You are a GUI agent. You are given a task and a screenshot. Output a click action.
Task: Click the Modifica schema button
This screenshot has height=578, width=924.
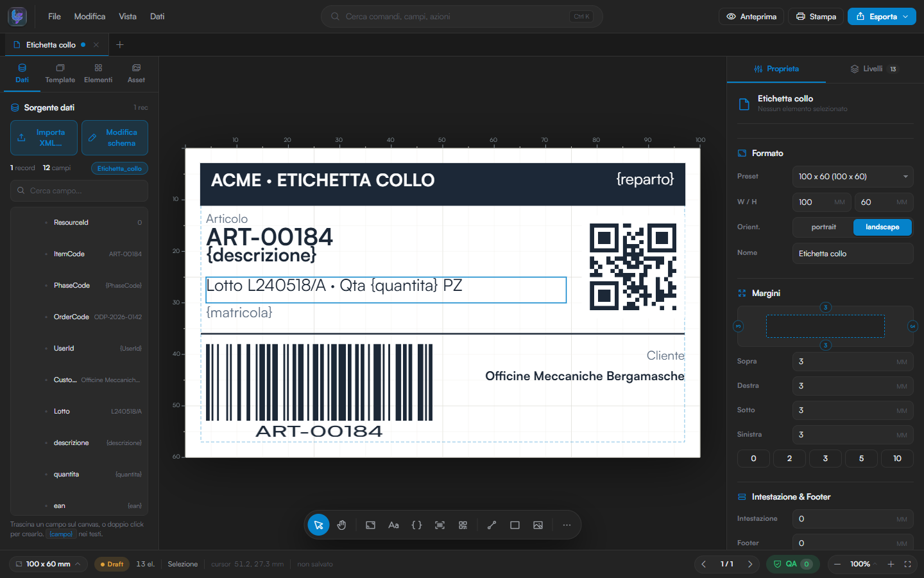click(115, 137)
